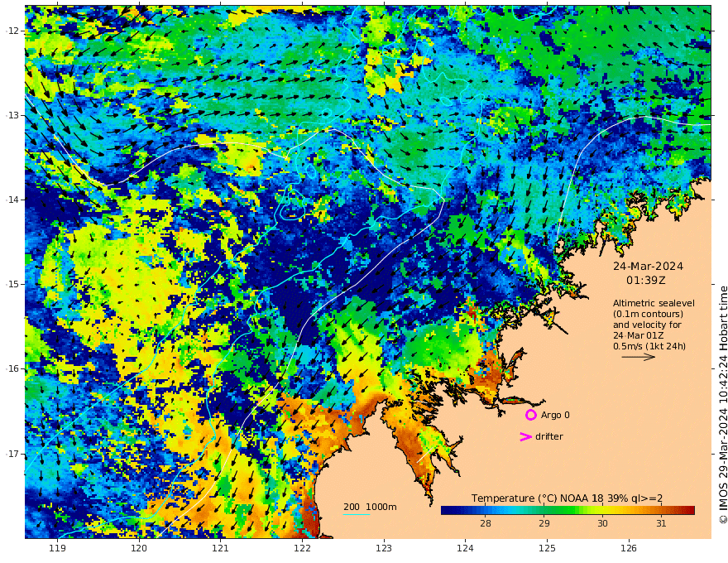Click the '0.5m/s (1kt 24h)' label

[649, 346]
